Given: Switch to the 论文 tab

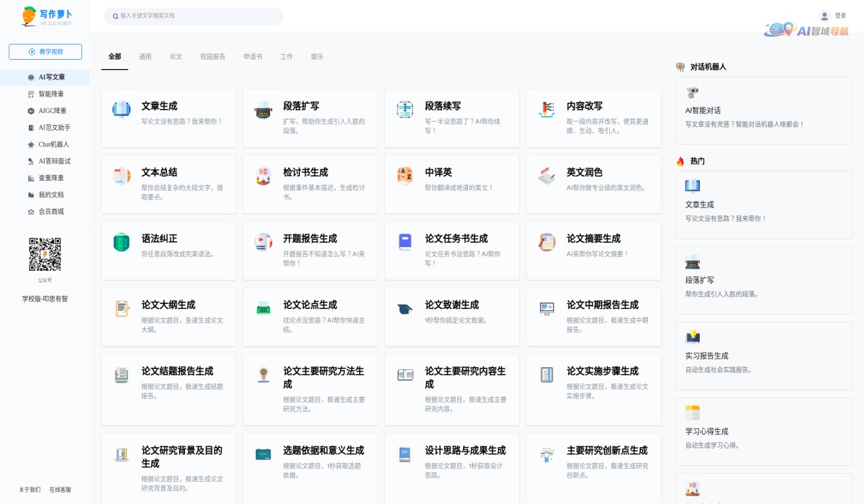Looking at the screenshot, I should tap(176, 56).
